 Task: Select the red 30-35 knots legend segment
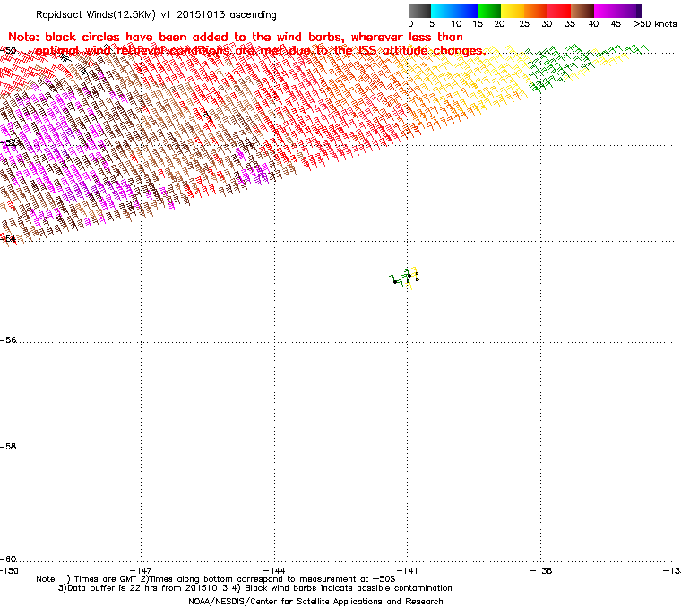pos(559,11)
